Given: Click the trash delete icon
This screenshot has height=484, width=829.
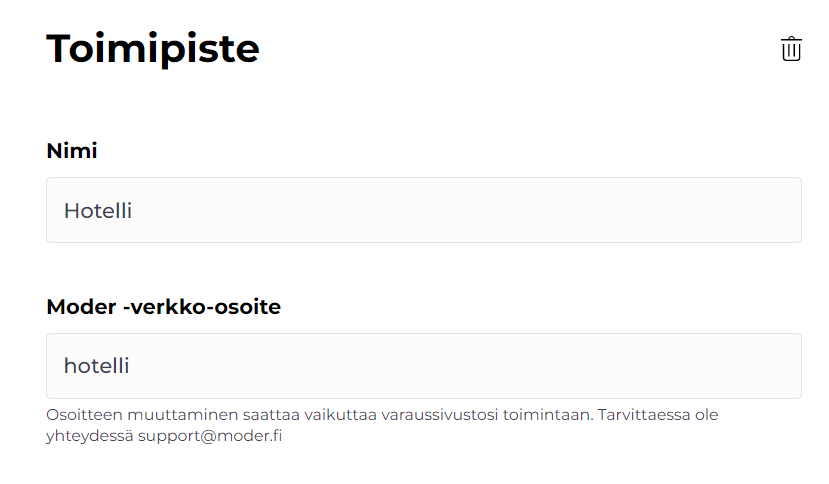Looking at the screenshot, I should [791, 49].
